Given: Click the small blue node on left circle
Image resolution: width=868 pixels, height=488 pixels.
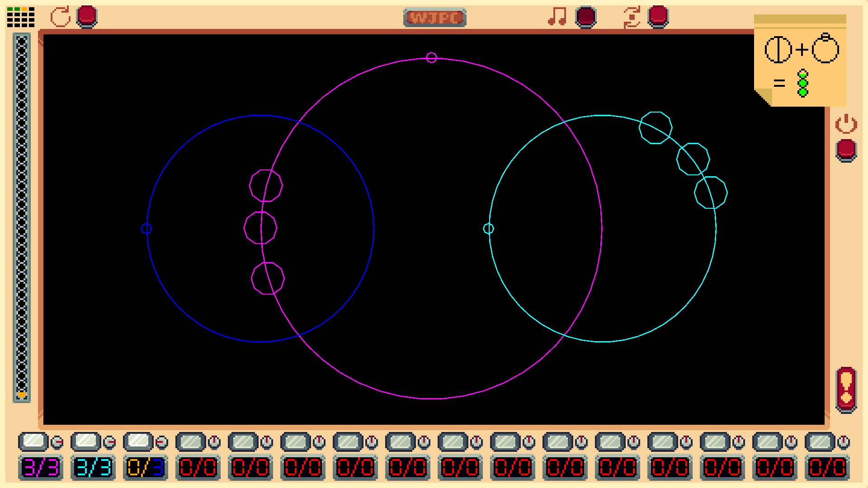Looking at the screenshot, I should 146,229.
